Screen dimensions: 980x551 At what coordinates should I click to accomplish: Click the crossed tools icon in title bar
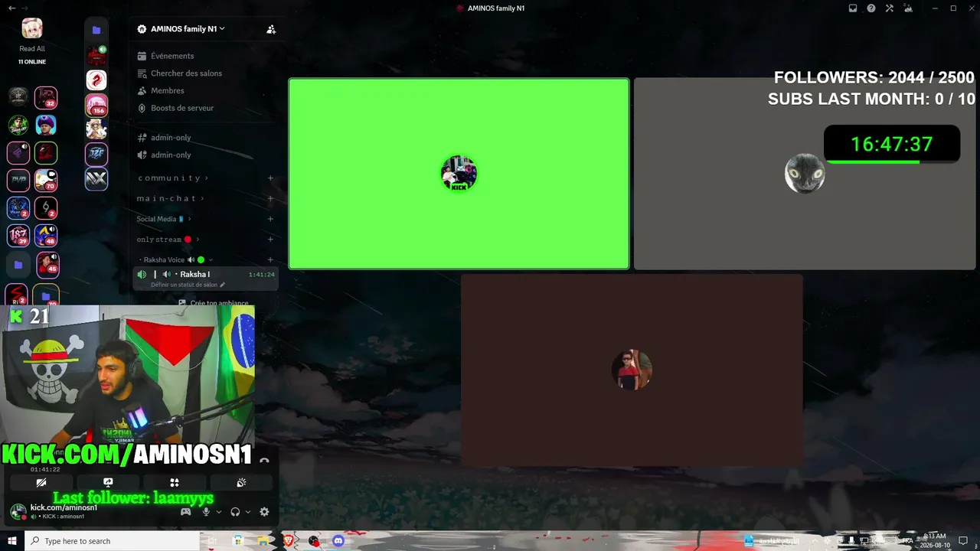[890, 8]
